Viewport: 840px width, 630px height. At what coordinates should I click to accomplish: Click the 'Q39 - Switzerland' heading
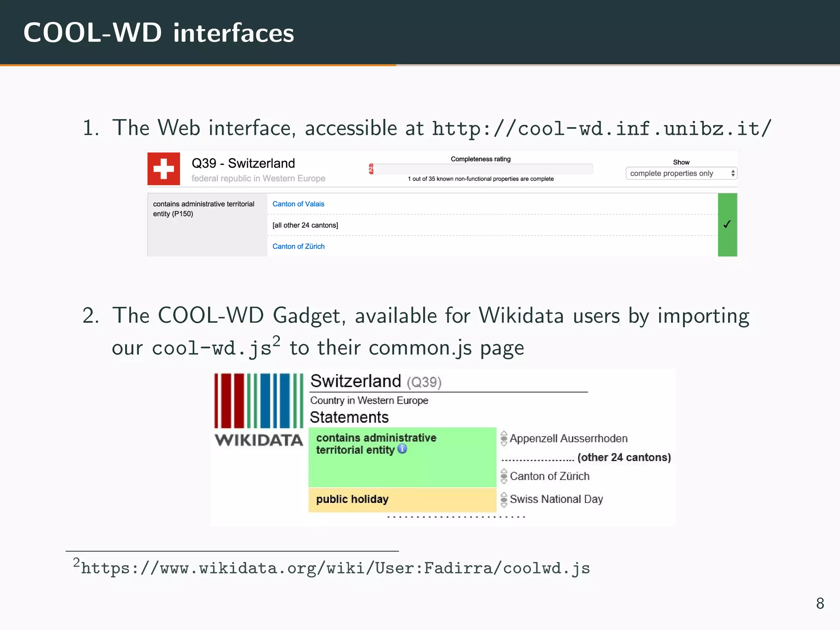tap(243, 163)
